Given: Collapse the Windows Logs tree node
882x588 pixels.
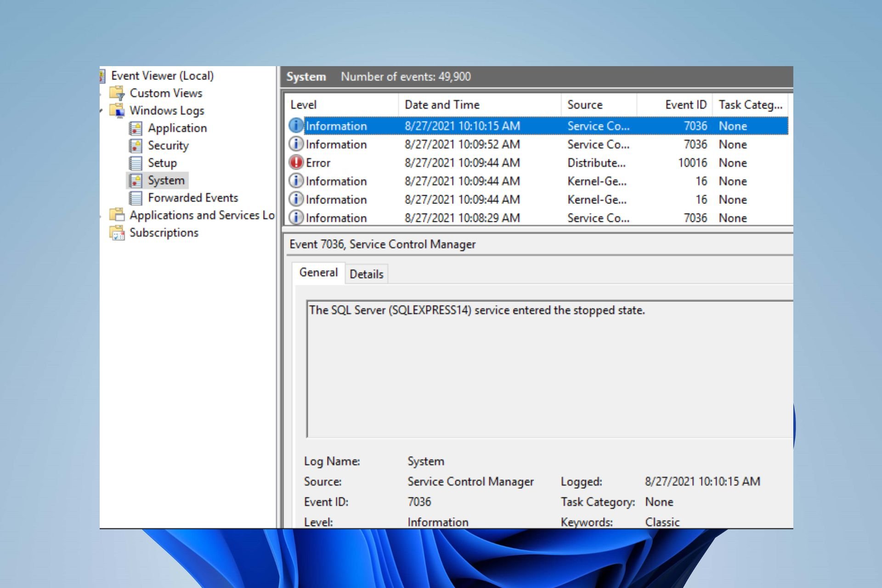Looking at the screenshot, I should click(x=101, y=111).
